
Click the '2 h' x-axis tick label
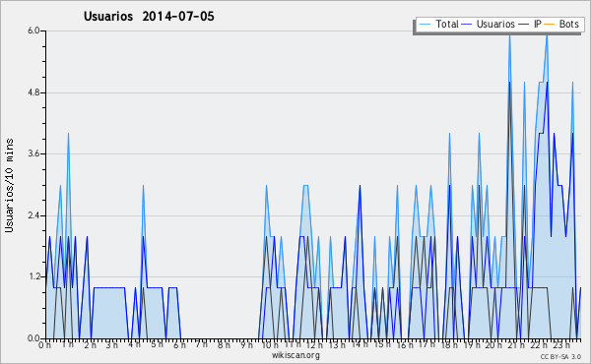pos(90,344)
